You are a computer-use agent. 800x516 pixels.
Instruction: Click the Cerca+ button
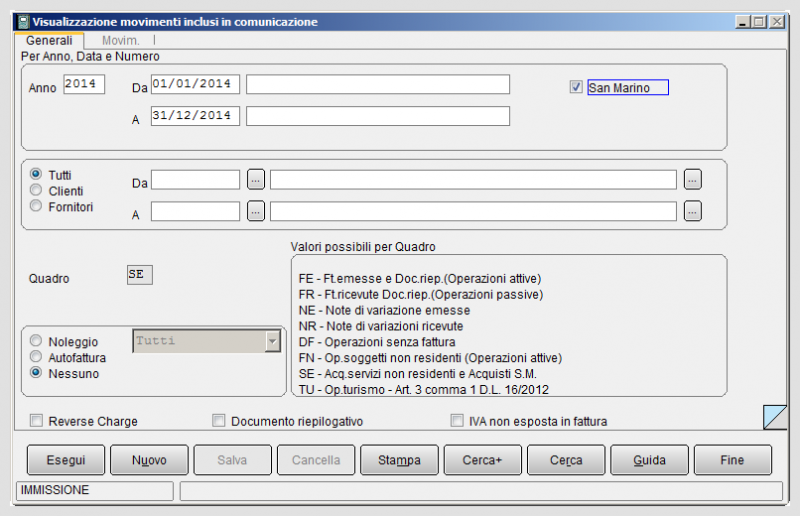[483, 460]
